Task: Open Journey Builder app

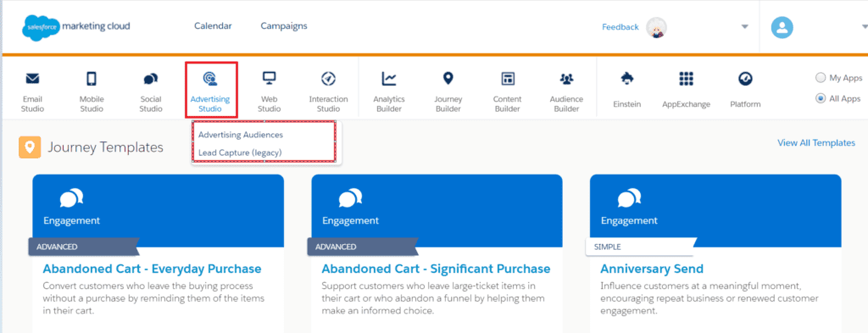Action: (x=448, y=92)
